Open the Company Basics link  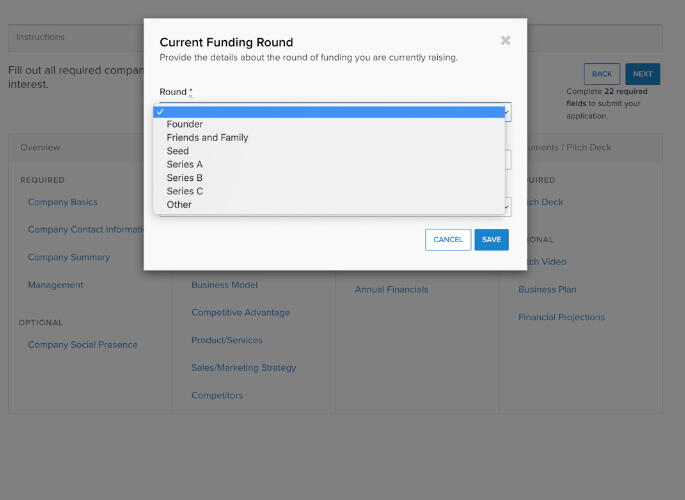63,202
